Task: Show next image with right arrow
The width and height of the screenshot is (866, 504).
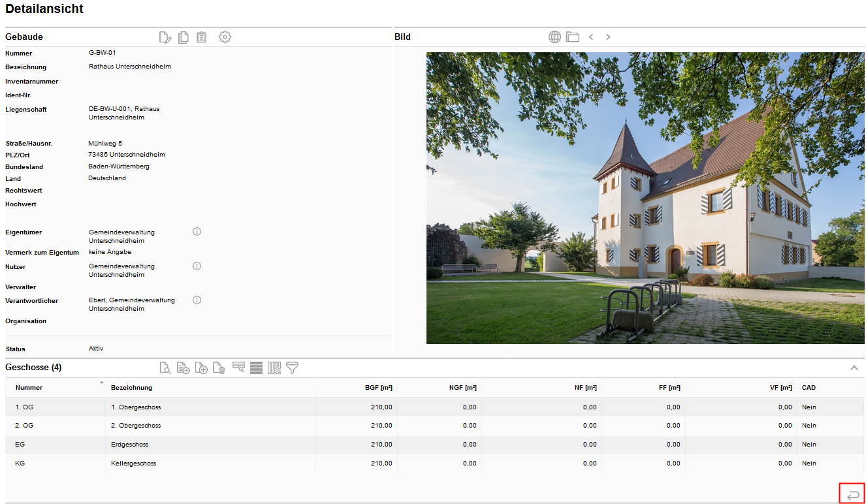Action: (608, 37)
